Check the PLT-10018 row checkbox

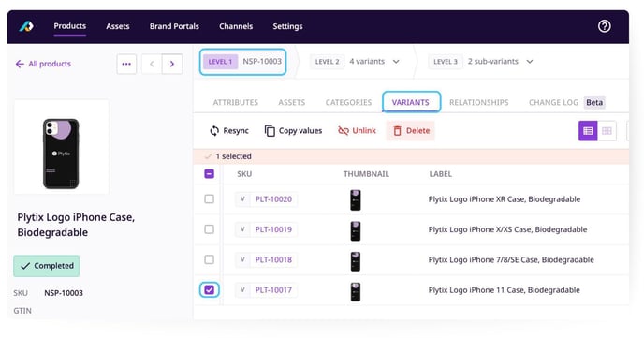pos(209,259)
